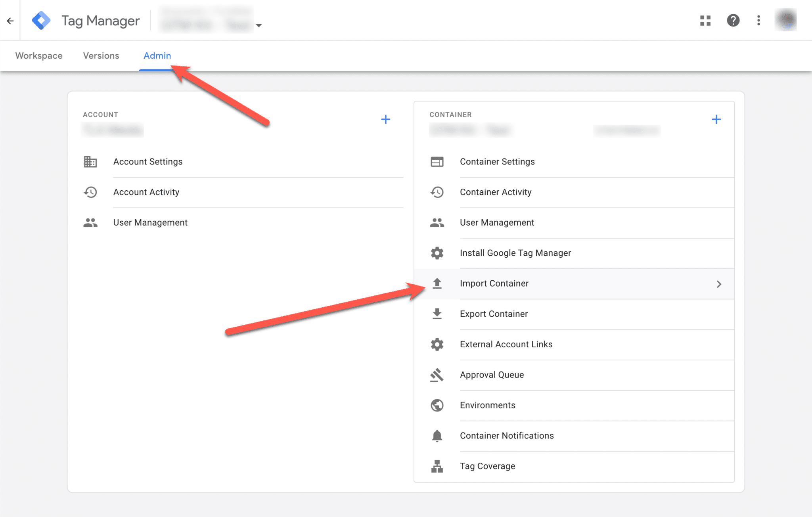Open Install Google Tag Manager
This screenshot has height=517, width=812.
[515, 253]
